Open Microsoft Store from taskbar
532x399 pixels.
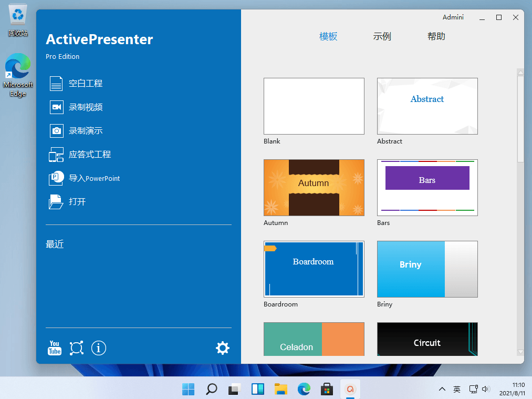[x=327, y=389]
